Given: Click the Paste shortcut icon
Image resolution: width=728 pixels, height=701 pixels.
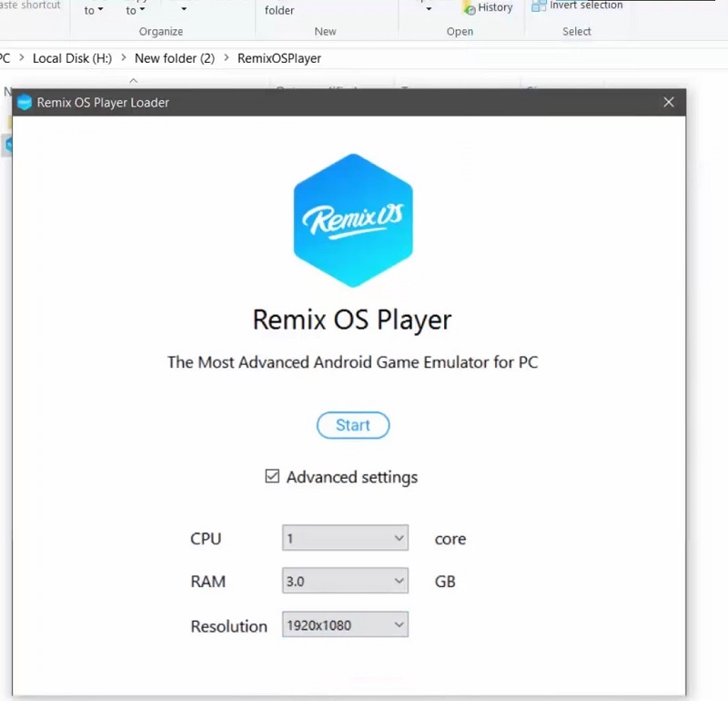Looking at the screenshot, I should click(30, 4).
